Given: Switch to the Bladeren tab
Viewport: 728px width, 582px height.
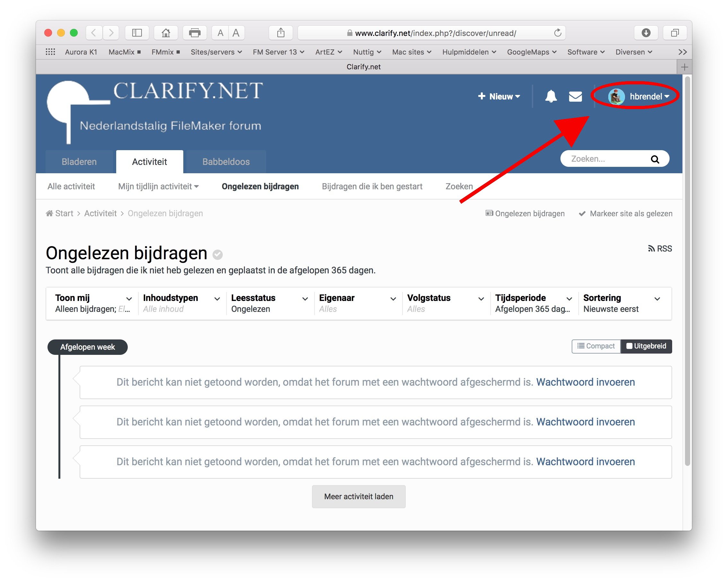Looking at the screenshot, I should pos(79,162).
